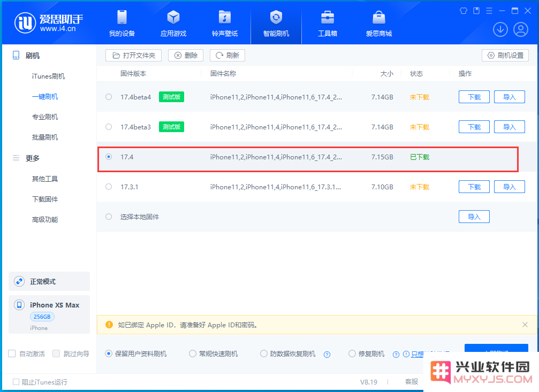
Task: Open the 工具箱 toolbox
Action: point(328,24)
